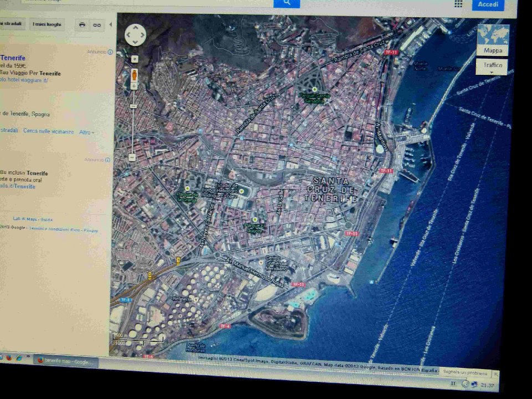The width and height of the screenshot is (532, 399).
Task: Click Parque García Sanabria marker
Action: [315, 90]
